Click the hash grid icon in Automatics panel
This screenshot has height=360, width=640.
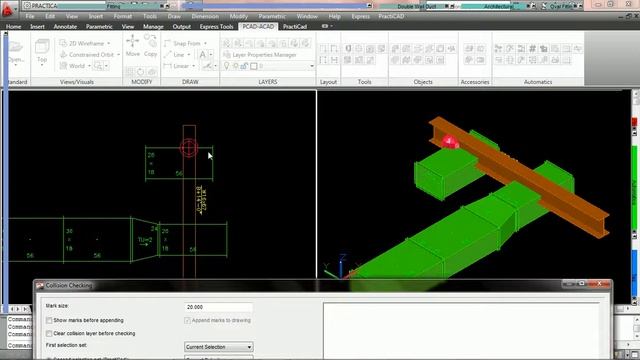click(532, 49)
